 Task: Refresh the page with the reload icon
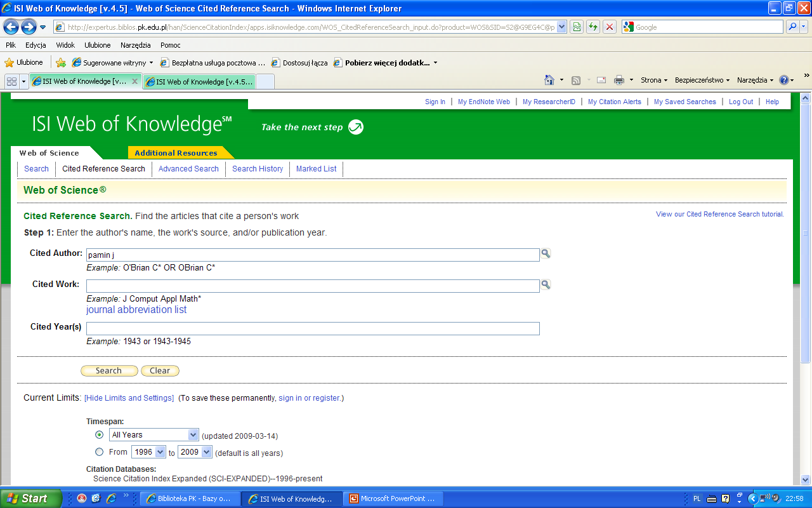(x=593, y=27)
